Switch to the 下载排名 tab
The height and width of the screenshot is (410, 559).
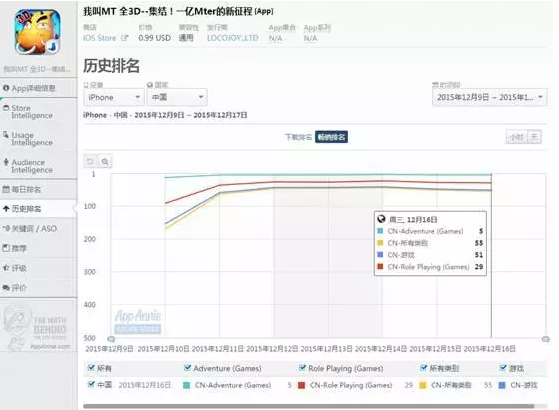click(x=298, y=137)
